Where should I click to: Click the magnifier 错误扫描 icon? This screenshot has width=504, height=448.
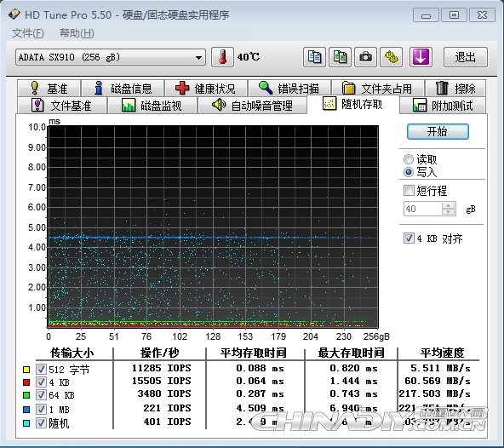pos(266,88)
